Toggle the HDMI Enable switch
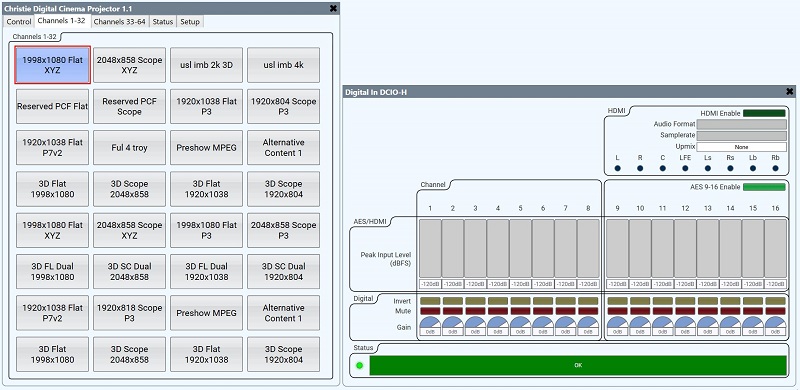Viewport: 800px width, 390px height. point(764,113)
